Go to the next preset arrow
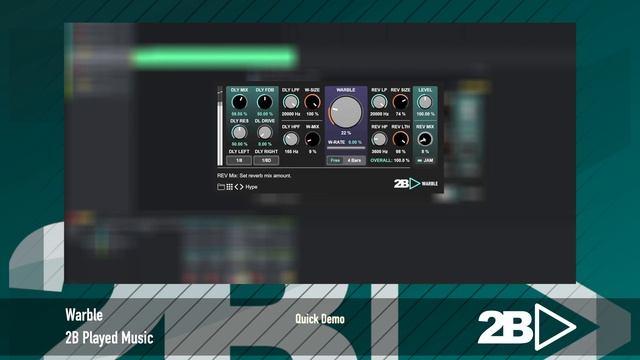The width and height of the screenshot is (640, 360). 241,187
